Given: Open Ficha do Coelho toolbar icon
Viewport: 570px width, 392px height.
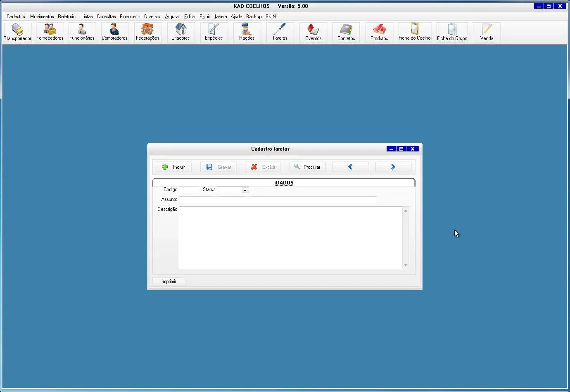Looking at the screenshot, I should [414, 33].
